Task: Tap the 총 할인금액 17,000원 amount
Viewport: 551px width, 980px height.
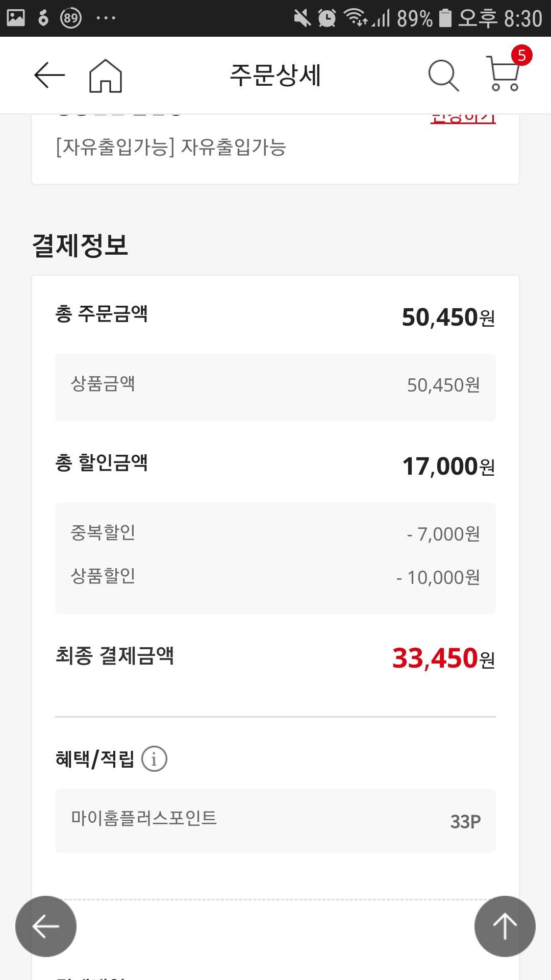Action: (448, 466)
